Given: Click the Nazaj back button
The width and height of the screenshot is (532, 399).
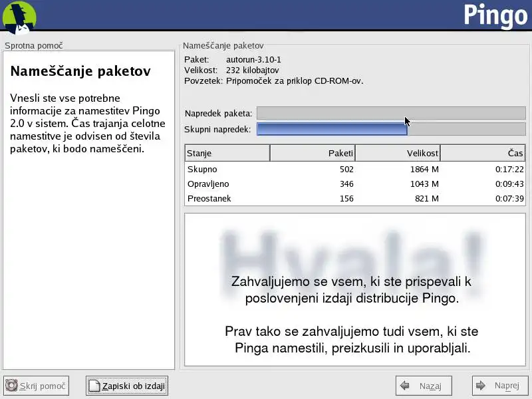Looking at the screenshot, I should pos(424,386).
